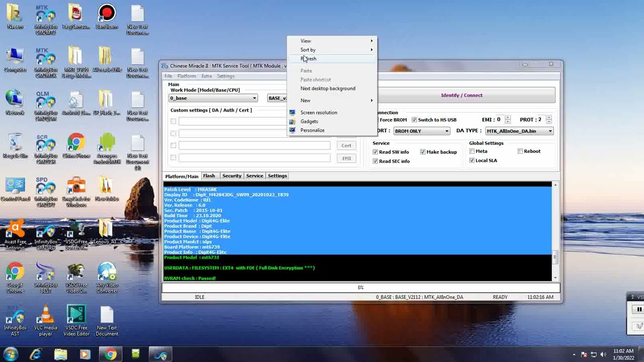Click the EMI button
Screen dimensions: 644x362
click(x=346, y=158)
